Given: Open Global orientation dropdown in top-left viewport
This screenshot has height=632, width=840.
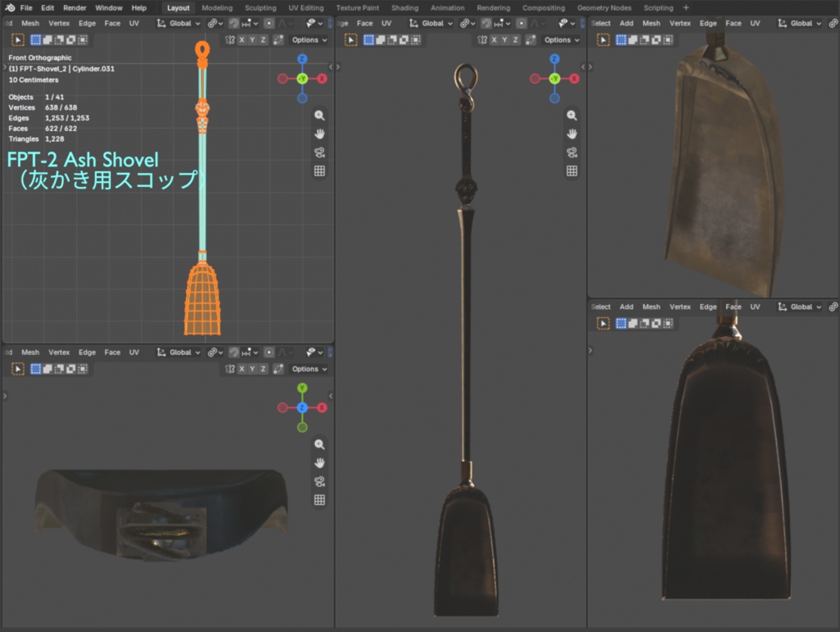Looking at the screenshot, I should [179, 24].
